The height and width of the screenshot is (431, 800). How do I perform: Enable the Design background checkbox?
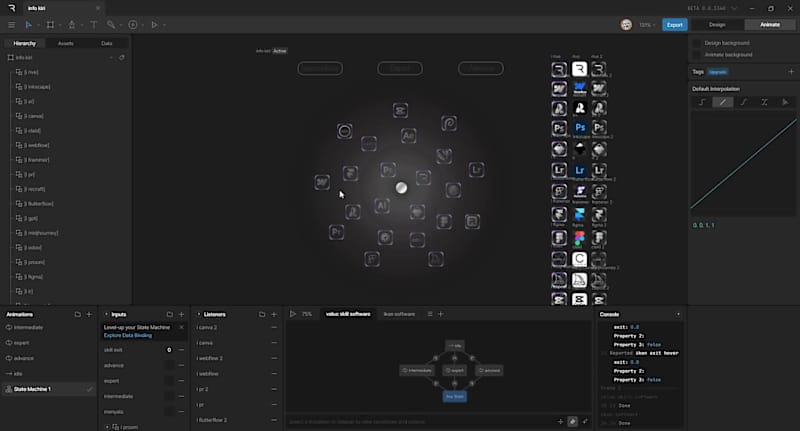(x=696, y=43)
